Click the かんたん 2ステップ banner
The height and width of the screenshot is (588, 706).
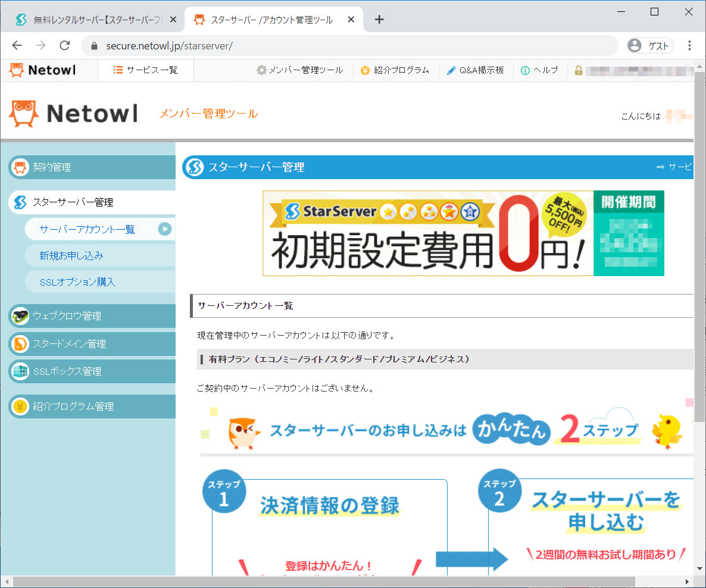point(446,430)
